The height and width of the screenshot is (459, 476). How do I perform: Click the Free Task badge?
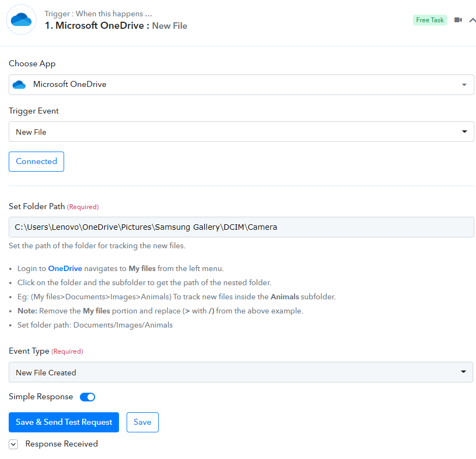(x=430, y=20)
